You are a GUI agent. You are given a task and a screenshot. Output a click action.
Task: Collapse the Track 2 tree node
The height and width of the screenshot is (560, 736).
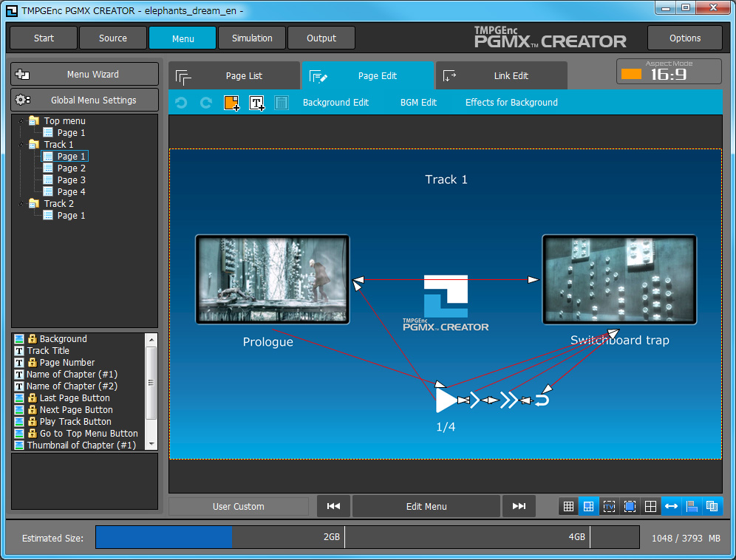click(21, 203)
